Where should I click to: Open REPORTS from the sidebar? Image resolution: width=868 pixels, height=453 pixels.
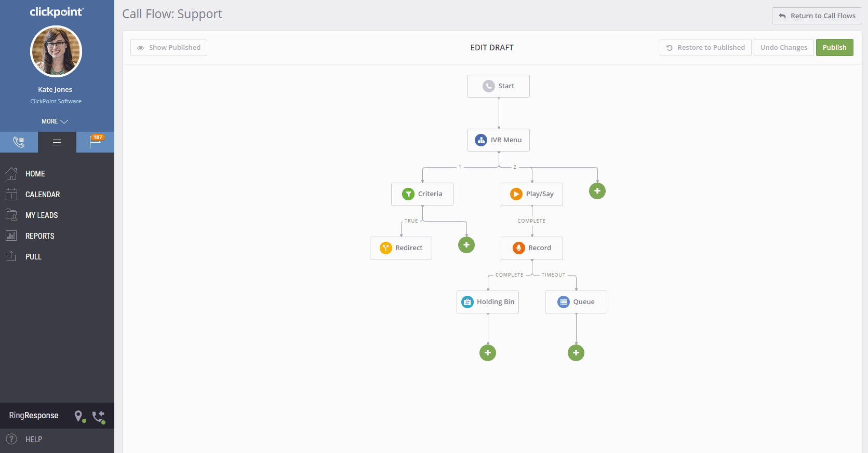(39, 236)
